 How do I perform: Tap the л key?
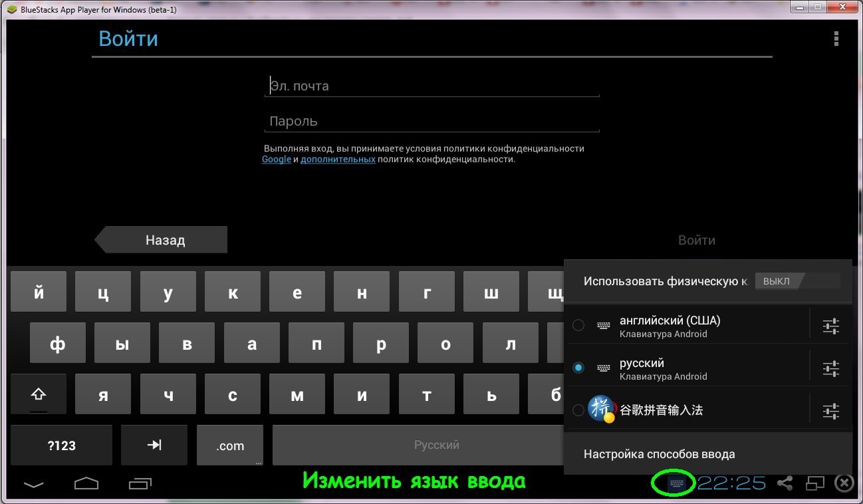point(510,343)
